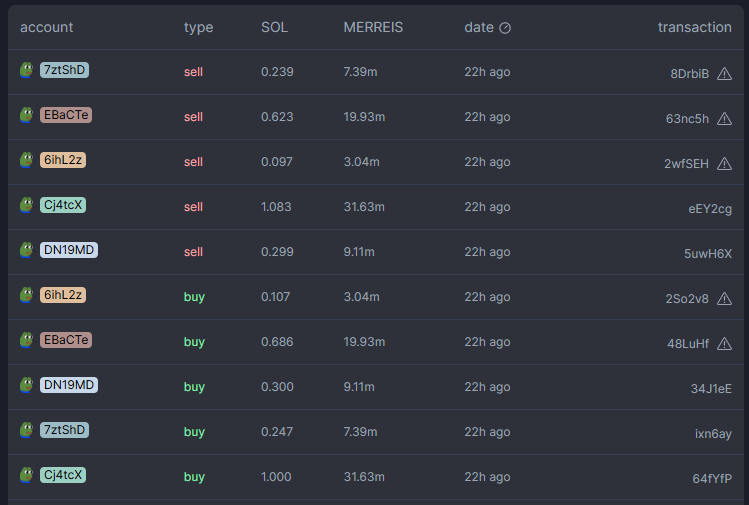Open account DN19MD in the 0.299 sell row
749x505 pixels.
pos(69,250)
